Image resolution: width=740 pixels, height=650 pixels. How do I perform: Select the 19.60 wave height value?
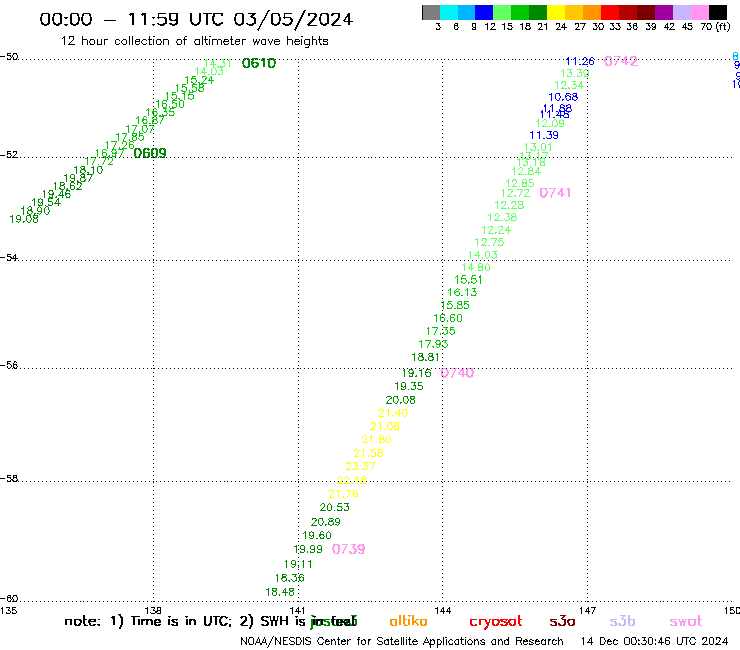pyautogui.click(x=317, y=535)
